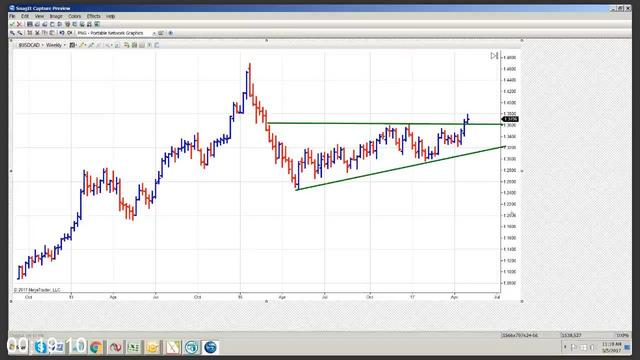Show hidden system tray icons arrow

[565, 347]
